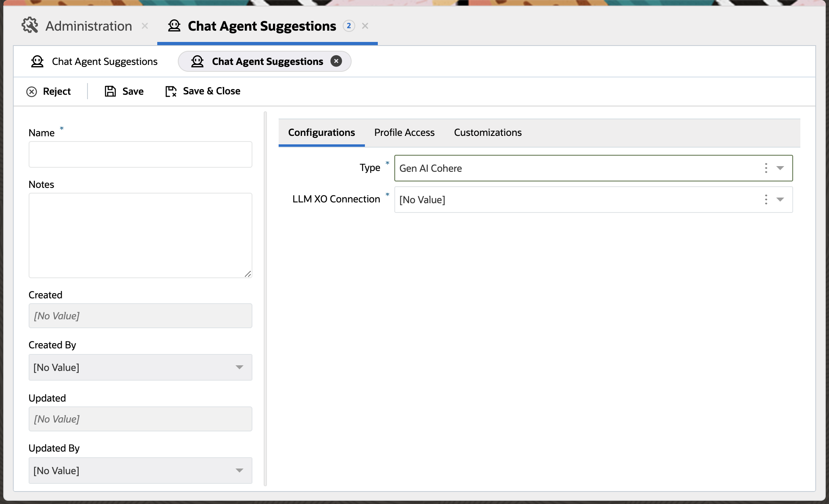This screenshot has width=829, height=504.
Task: Expand the Type dropdown showing Gen AI Cohere
Action: pyautogui.click(x=781, y=168)
